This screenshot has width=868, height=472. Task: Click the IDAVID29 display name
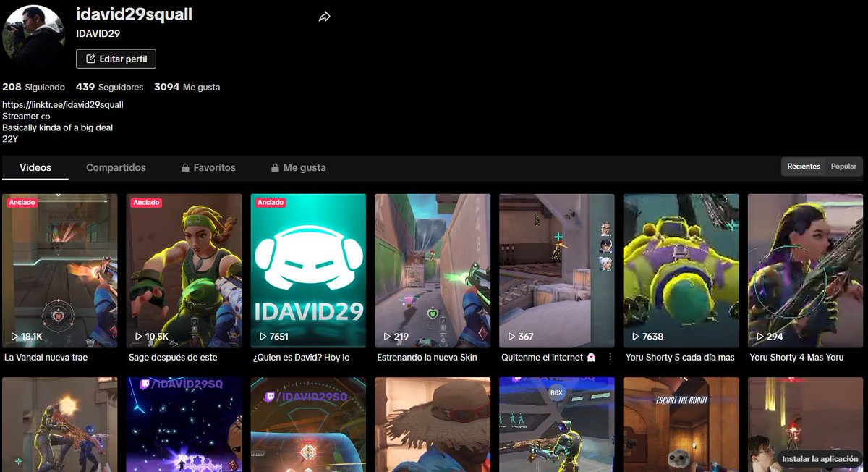click(98, 33)
